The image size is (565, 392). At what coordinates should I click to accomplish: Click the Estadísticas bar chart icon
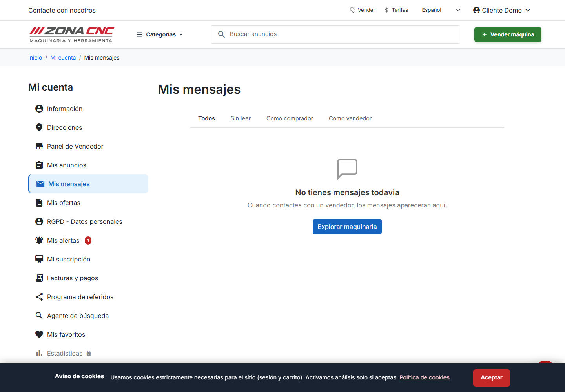(39, 353)
